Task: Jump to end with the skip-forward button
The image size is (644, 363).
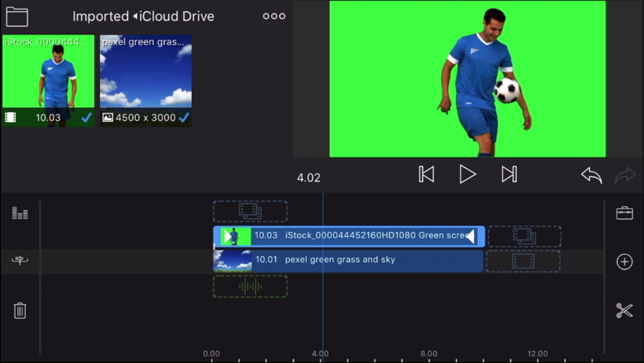Action: tap(509, 174)
